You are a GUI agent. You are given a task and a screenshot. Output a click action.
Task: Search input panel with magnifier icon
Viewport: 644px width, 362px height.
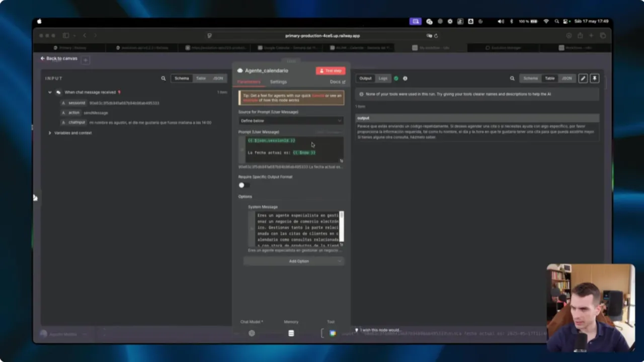click(163, 78)
